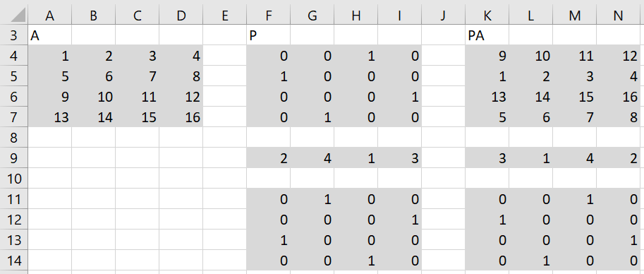Select column F header

[269, 16]
